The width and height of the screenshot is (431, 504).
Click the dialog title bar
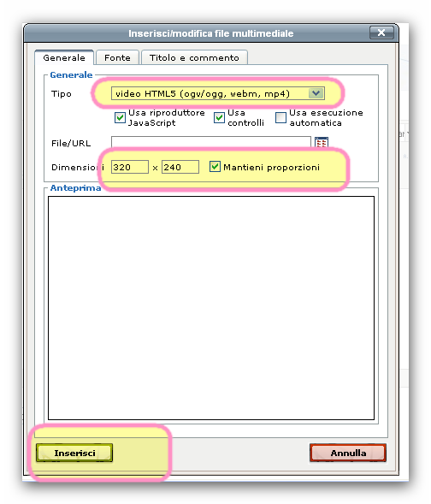pos(210,33)
